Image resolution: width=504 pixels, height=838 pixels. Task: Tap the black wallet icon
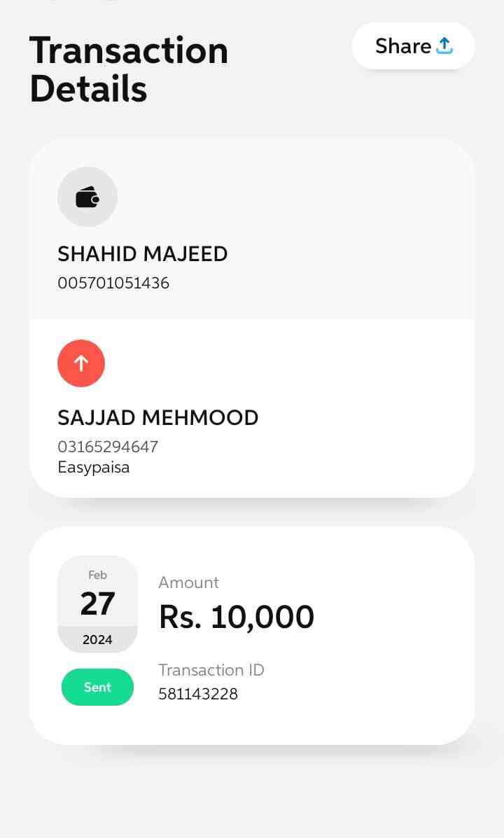tap(87, 197)
